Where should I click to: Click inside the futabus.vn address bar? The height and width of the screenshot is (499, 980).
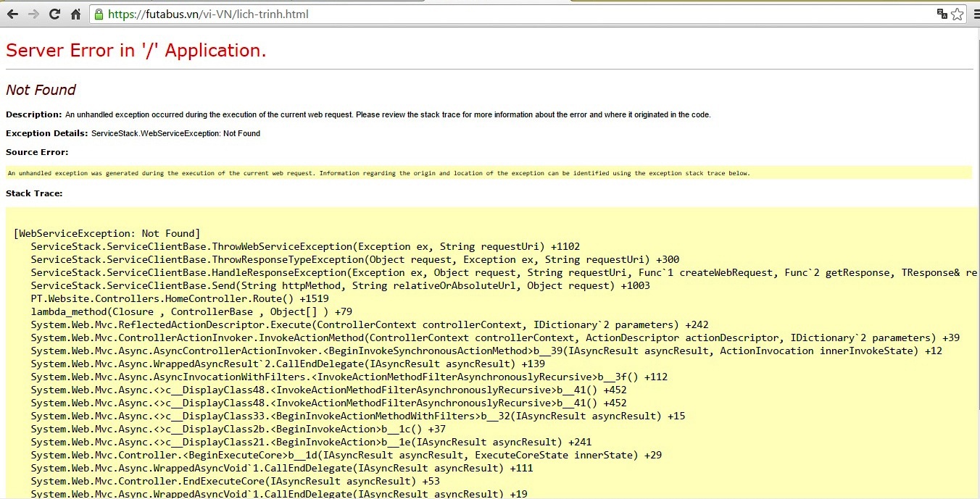tap(507, 14)
